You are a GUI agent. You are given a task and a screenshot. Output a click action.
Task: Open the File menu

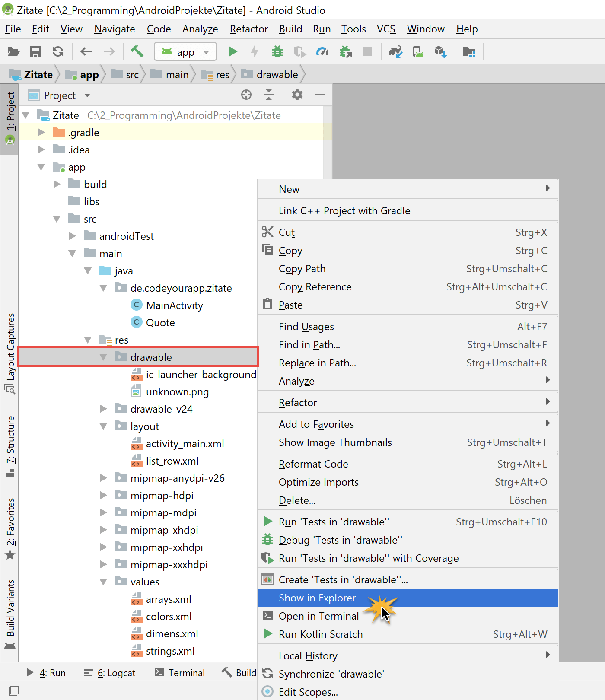(x=13, y=29)
